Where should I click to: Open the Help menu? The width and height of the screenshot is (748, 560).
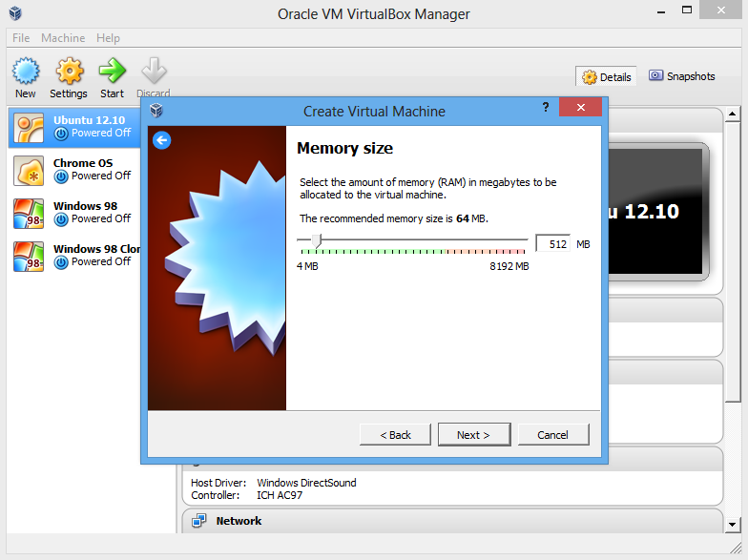click(x=109, y=38)
